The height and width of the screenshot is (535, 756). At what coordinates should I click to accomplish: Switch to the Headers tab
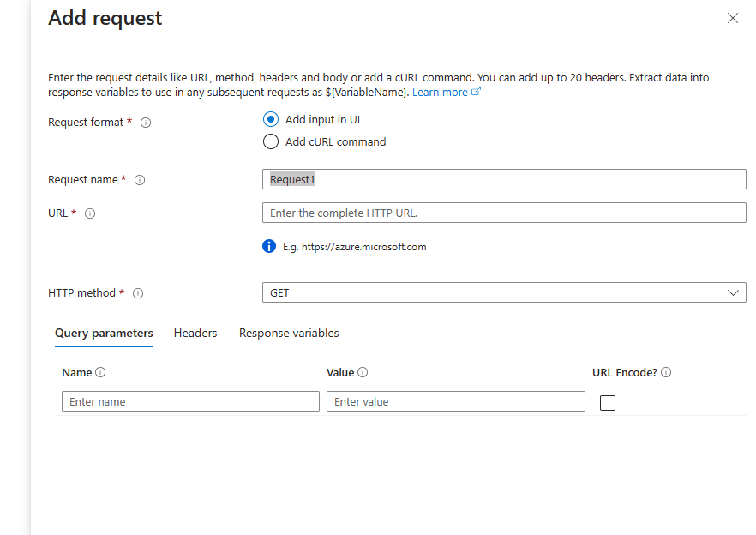pyautogui.click(x=195, y=333)
